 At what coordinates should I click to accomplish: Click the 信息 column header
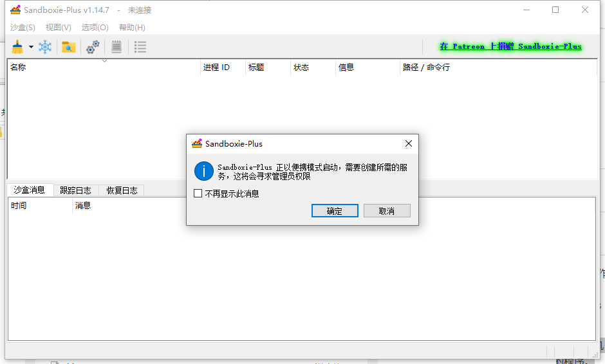(x=368, y=67)
